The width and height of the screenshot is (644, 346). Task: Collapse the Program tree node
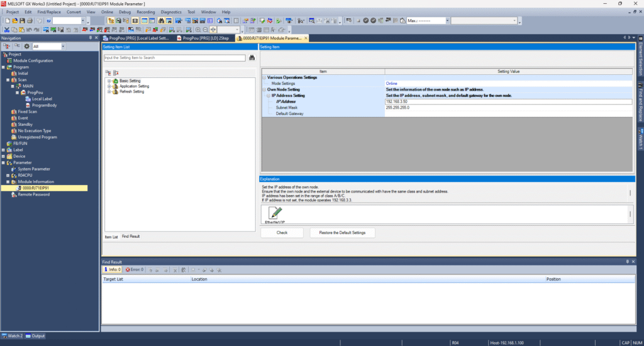[x=4, y=67]
